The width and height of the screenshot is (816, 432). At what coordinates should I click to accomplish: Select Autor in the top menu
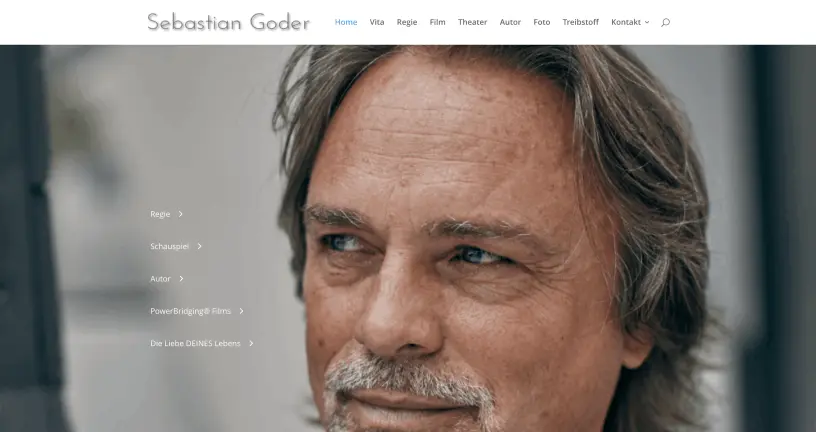(x=510, y=22)
